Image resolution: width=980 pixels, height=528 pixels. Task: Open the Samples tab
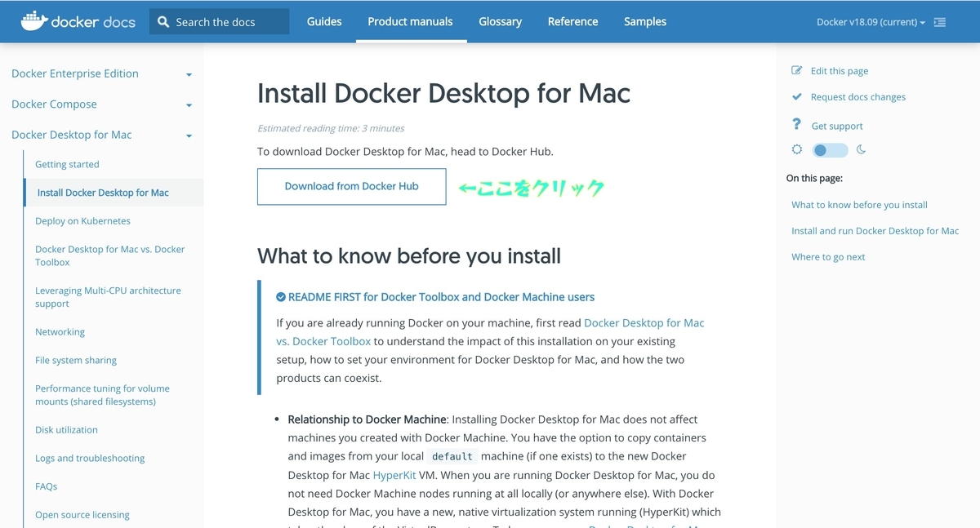click(645, 21)
